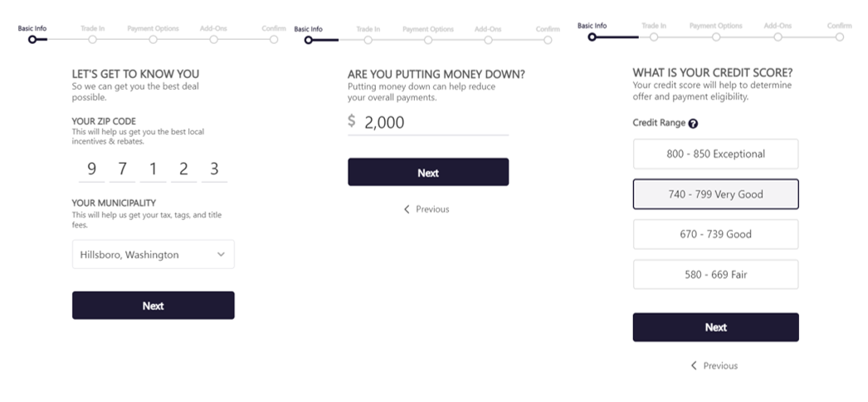Viewport: 868px width, 402px height.
Task: Click the first zip code digit box
Action: coord(91,169)
